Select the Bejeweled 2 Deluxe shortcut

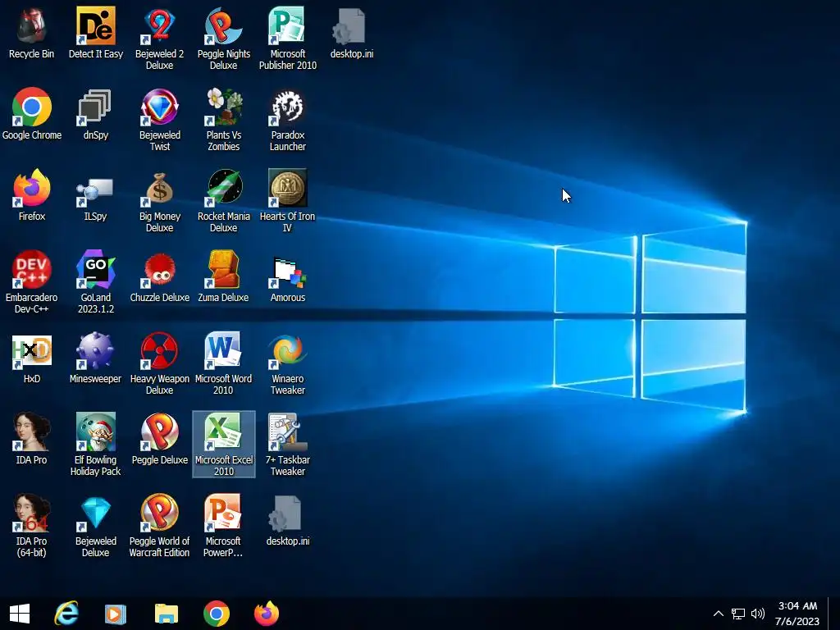coord(160,39)
